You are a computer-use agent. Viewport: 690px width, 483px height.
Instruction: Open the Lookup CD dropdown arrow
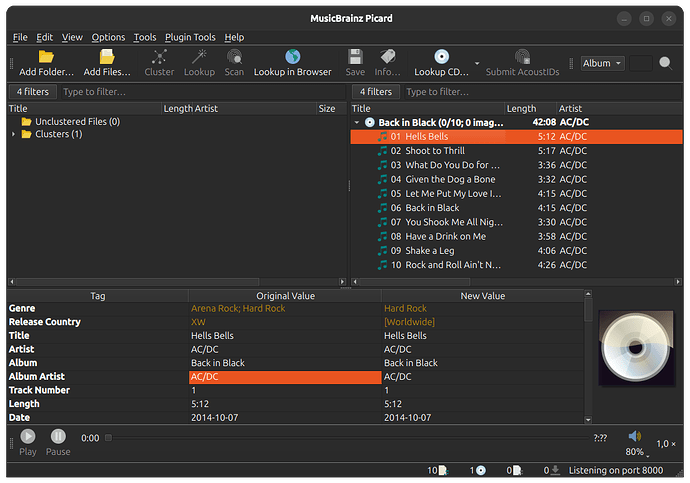coord(476,64)
